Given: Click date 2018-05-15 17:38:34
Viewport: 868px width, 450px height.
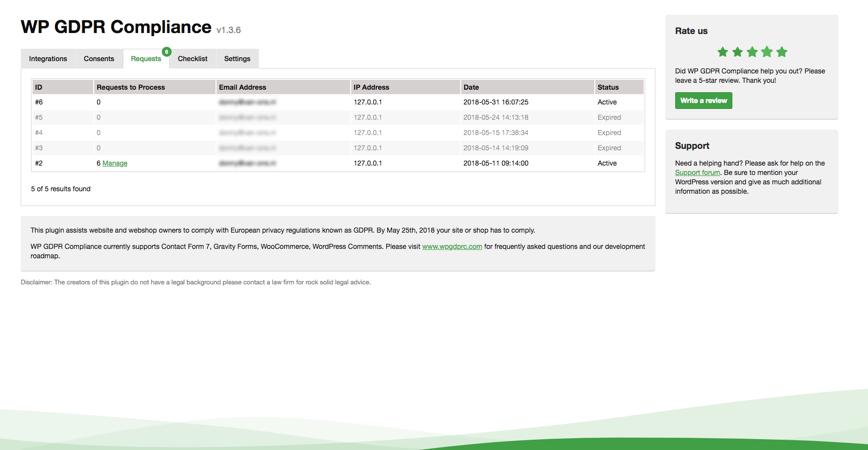Looking at the screenshot, I should coord(496,133).
